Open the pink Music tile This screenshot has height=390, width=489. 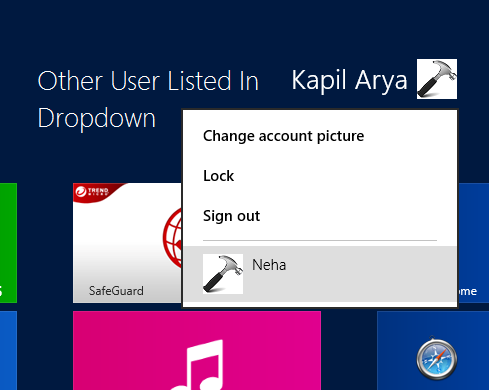(197, 351)
